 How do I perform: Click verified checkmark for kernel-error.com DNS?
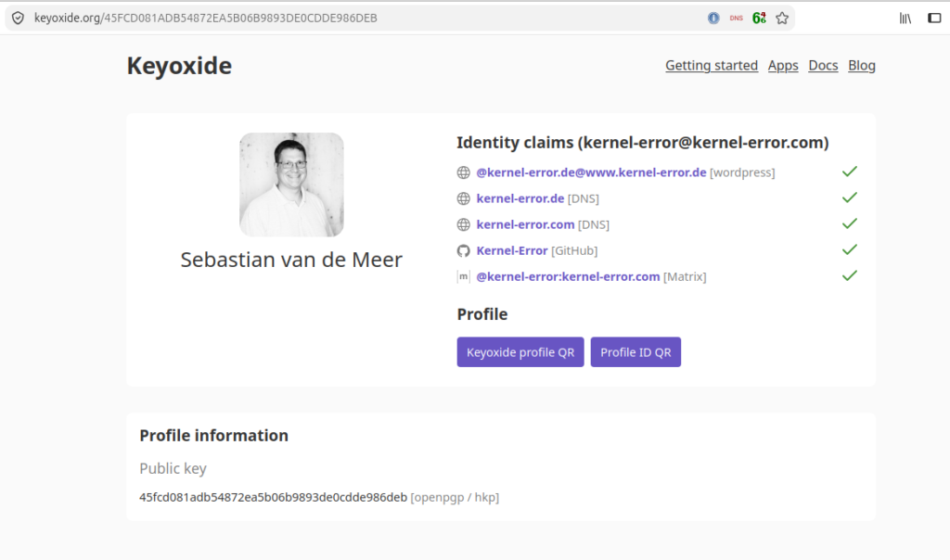tap(850, 223)
